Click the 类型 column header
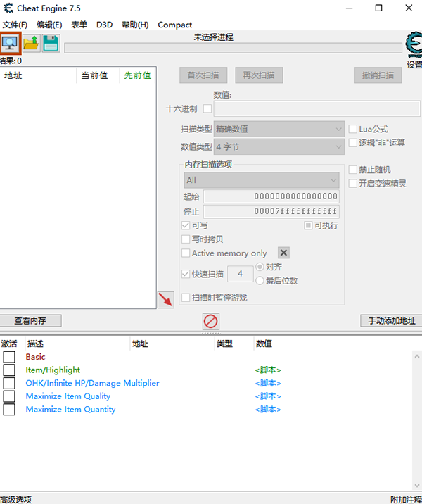 click(234, 344)
